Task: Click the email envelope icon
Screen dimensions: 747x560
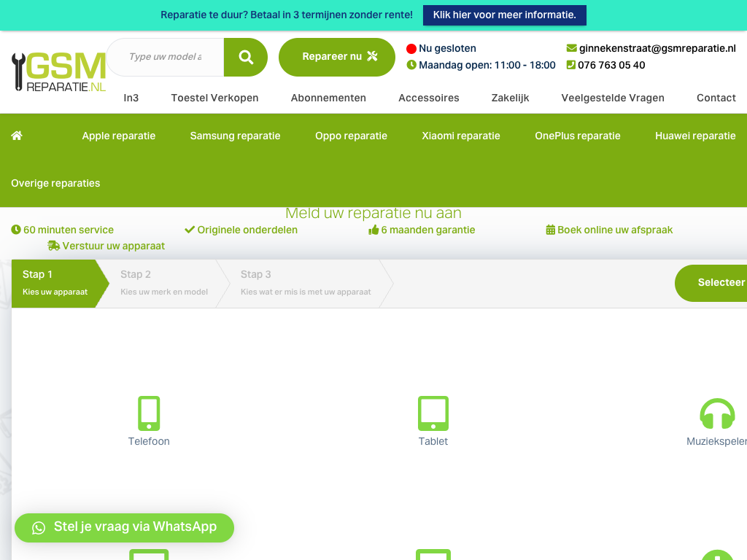Action: pyautogui.click(x=571, y=48)
